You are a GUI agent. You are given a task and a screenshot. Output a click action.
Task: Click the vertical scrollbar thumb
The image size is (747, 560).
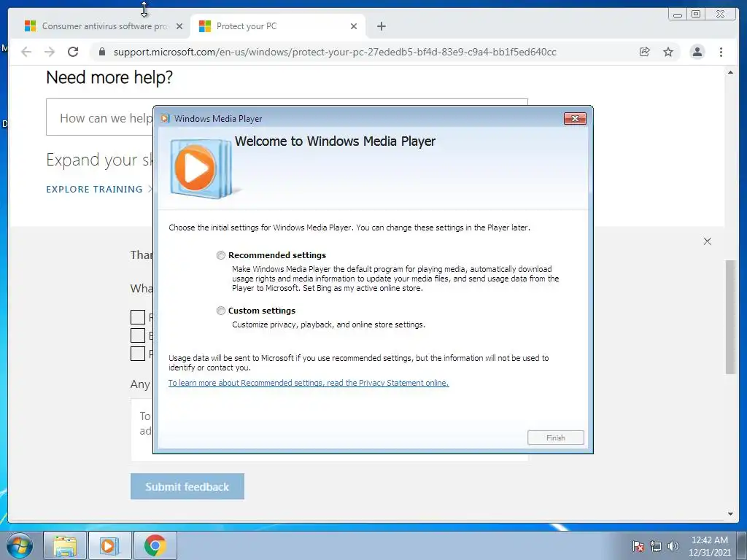tap(730, 317)
